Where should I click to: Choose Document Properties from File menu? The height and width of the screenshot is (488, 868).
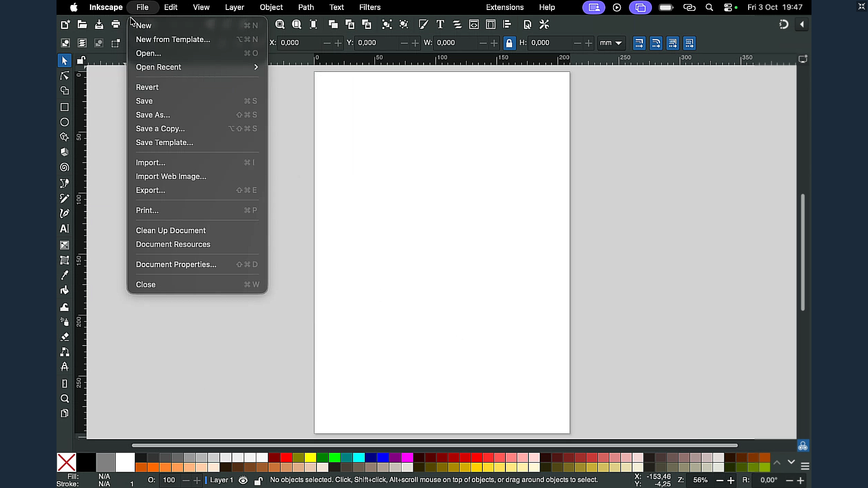pyautogui.click(x=176, y=264)
